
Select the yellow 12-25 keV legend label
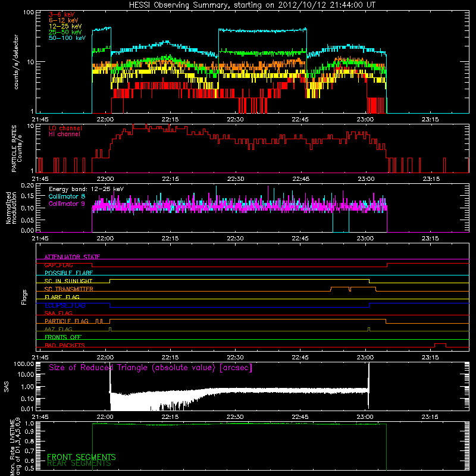(65, 26)
